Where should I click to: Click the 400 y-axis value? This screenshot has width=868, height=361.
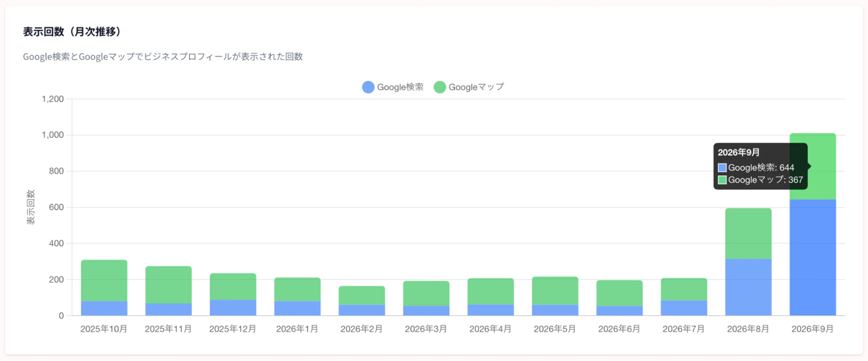coord(56,243)
